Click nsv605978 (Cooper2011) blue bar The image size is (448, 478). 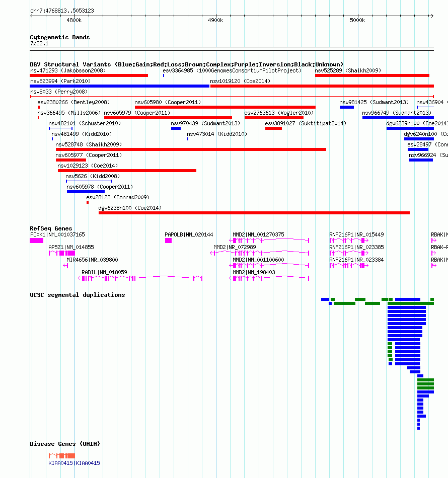[x=86, y=192]
